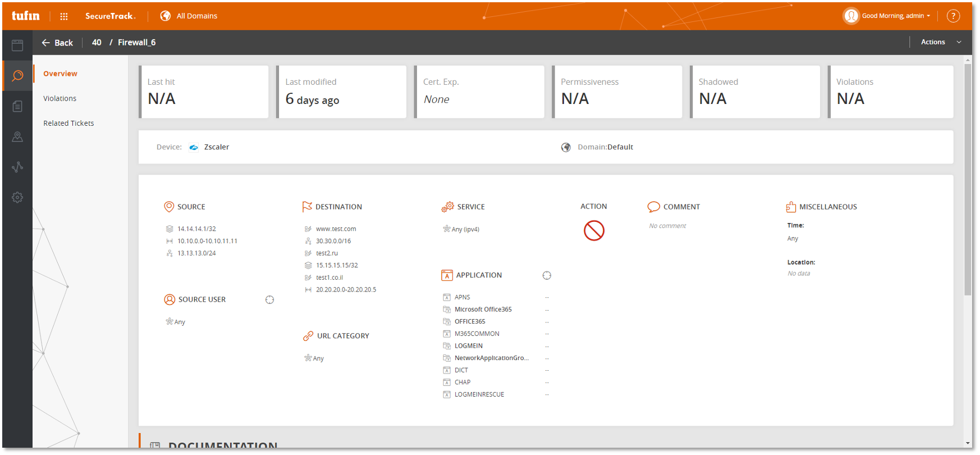Open the apps grid launcher icon
The height and width of the screenshot is (455, 980).
[64, 16]
